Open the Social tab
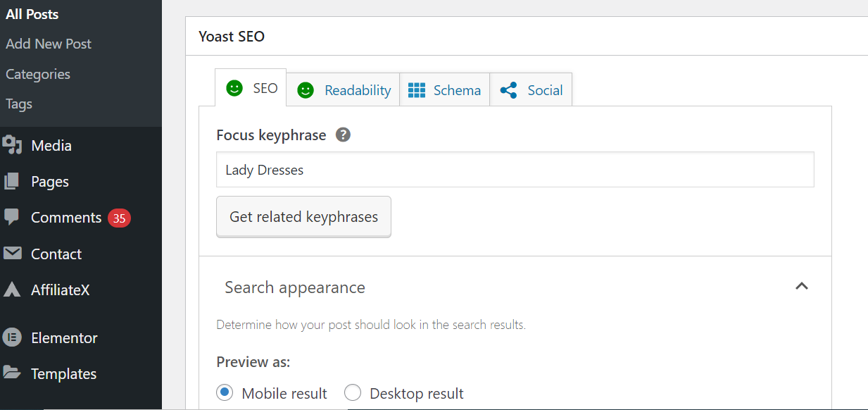Viewport: 868px width, 410px height. click(532, 90)
